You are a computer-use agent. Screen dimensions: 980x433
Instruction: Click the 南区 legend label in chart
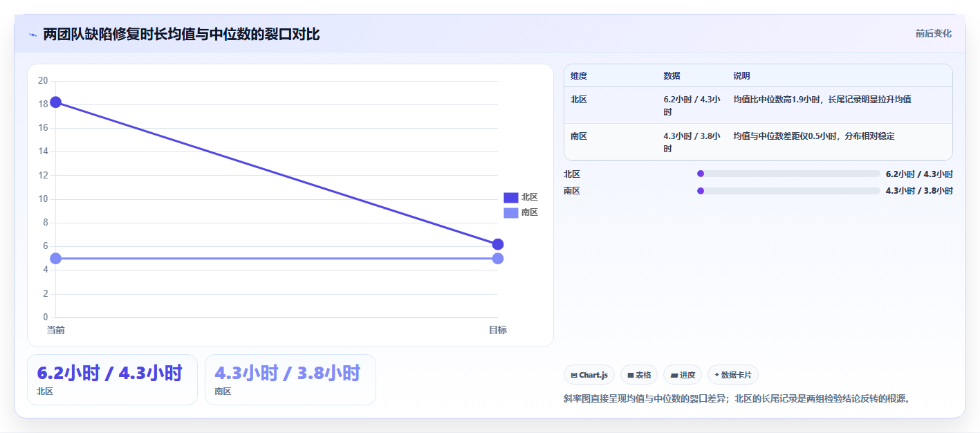coord(530,212)
